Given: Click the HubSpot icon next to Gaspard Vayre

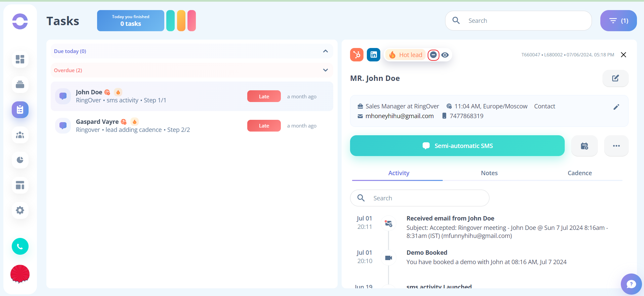Looking at the screenshot, I should pos(124,122).
